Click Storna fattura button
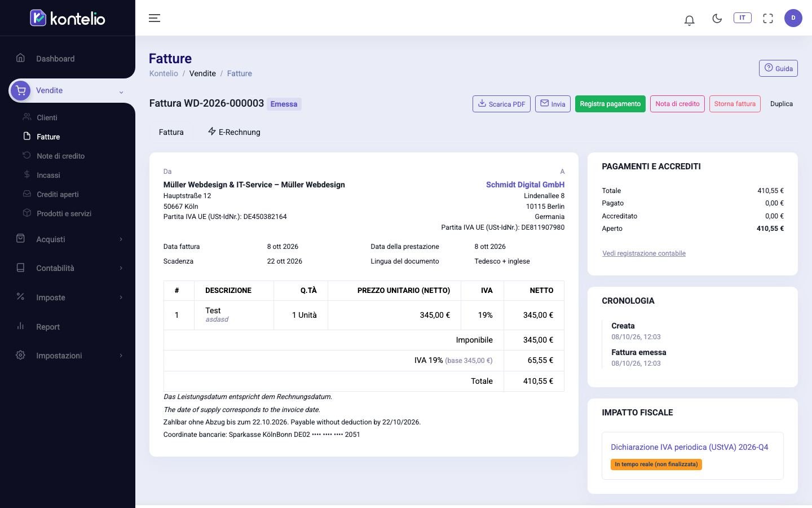The image size is (812, 508). (735, 104)
